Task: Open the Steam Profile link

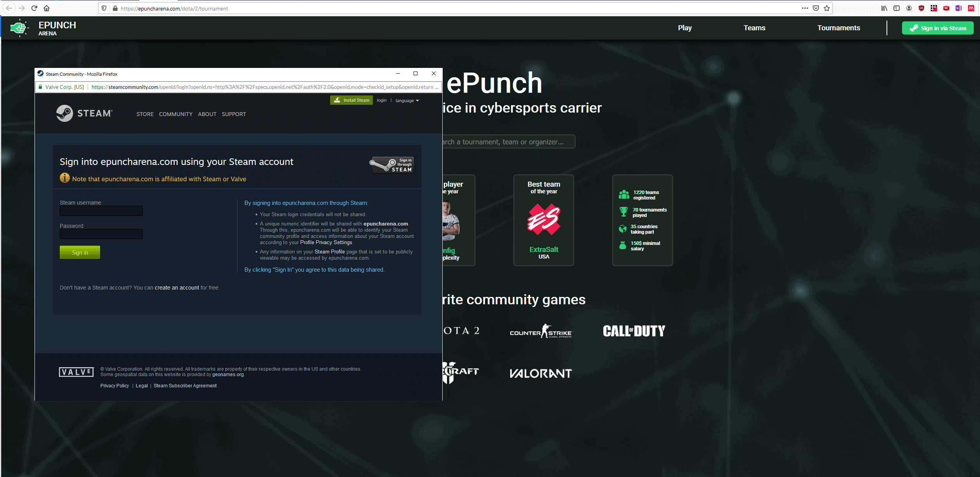Action: coord(330,252)
